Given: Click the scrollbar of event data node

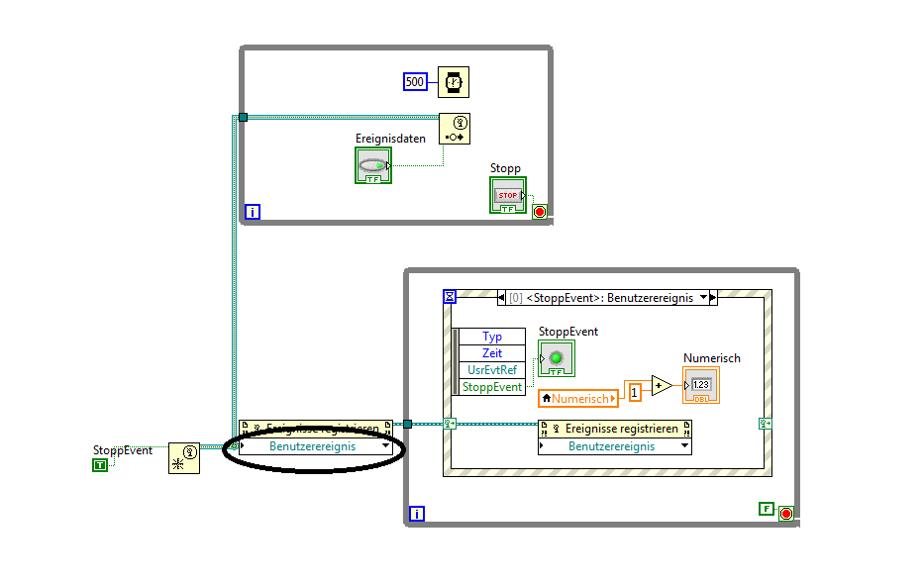Looking at the screenshot, I should (x=455, y=361).
